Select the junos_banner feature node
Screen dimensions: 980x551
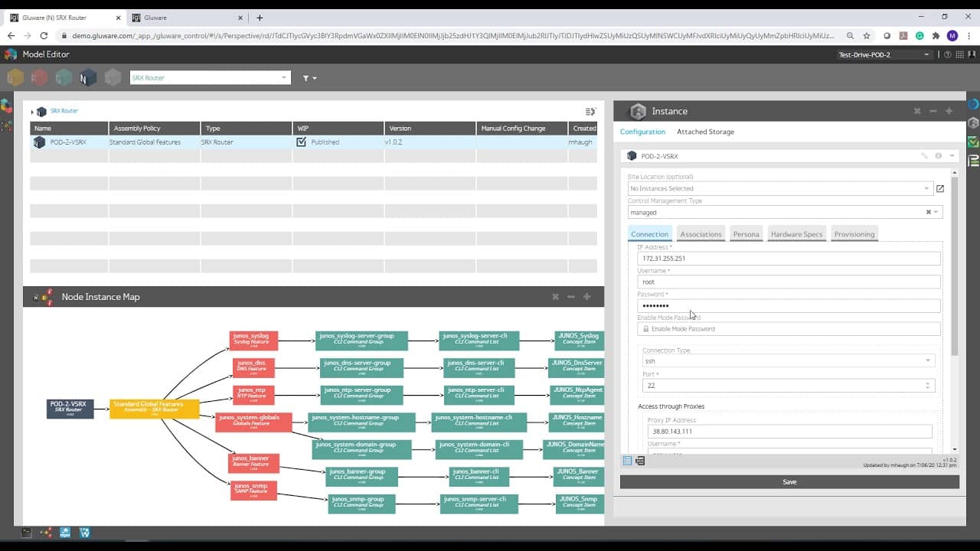253,463
